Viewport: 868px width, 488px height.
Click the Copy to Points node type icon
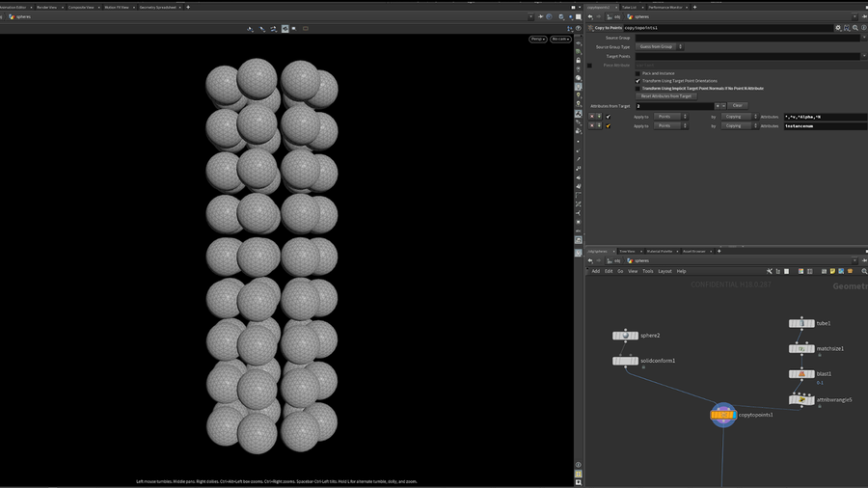(590, 28)
